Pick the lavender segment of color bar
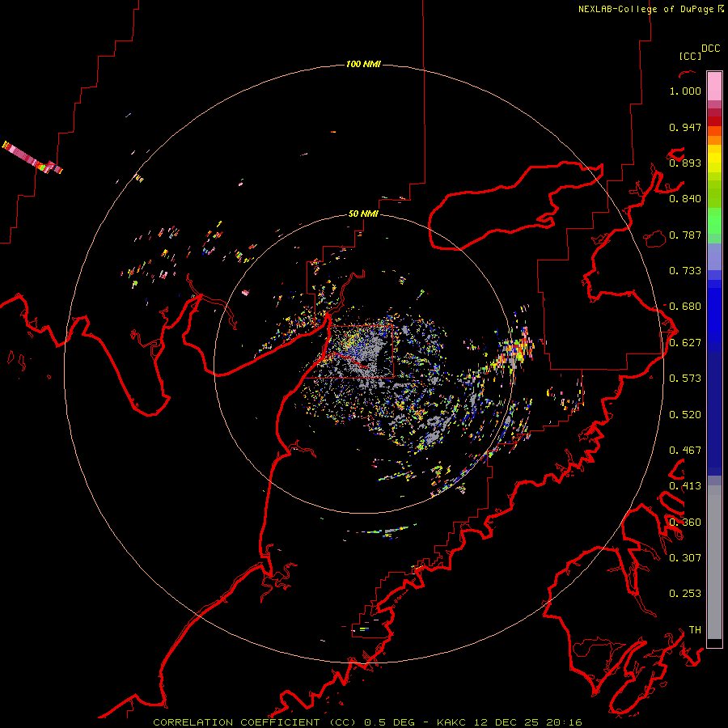This screenshot has height=728, width=728. click(714, 256)
